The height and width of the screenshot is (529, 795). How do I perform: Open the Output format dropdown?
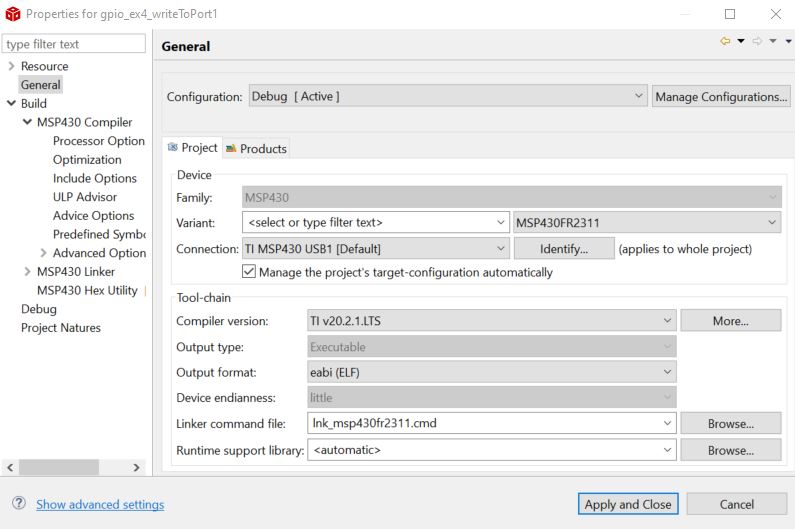(667, 372)
